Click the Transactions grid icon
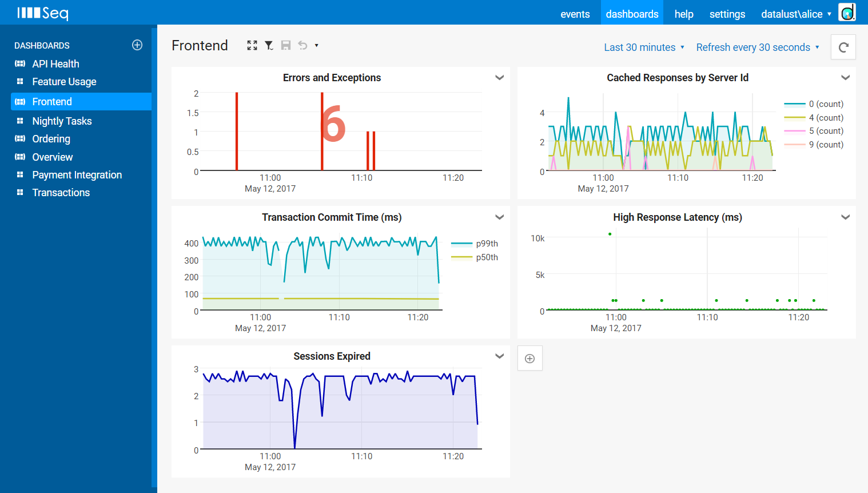This screenshot has height=493, width=868. pyautogui.click(x=20, y=192)
